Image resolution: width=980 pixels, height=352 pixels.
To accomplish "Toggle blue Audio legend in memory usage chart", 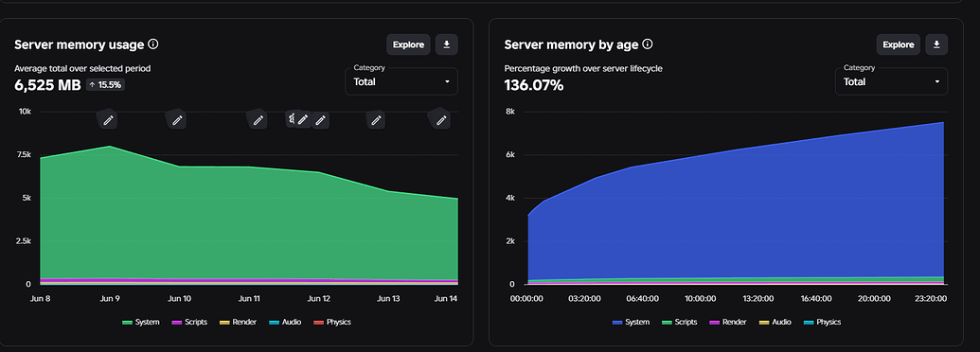I will pyautogui.click(x=285, y=322).
